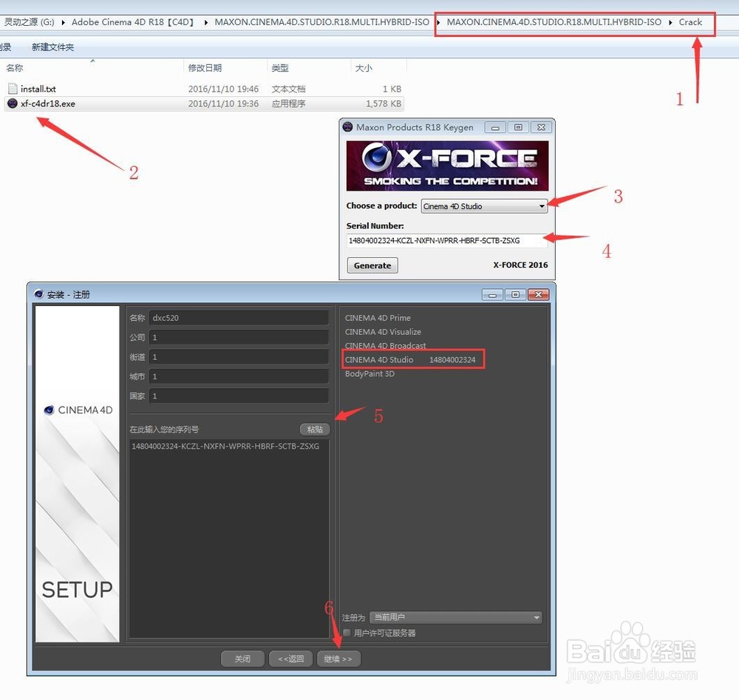739x700 pixels.
Task: Click the 安装 - 注册 window title icon
Action: point(38,294)
